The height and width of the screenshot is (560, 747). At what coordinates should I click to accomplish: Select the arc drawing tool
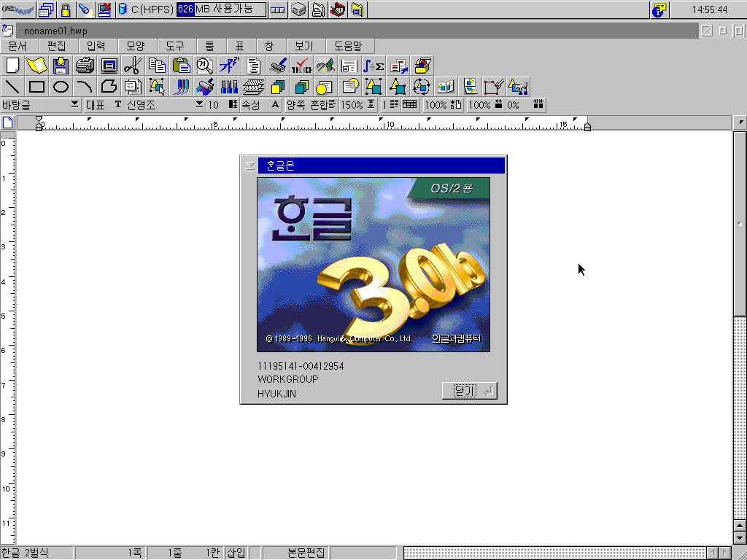pyautogui.click(x=85, y=87)
